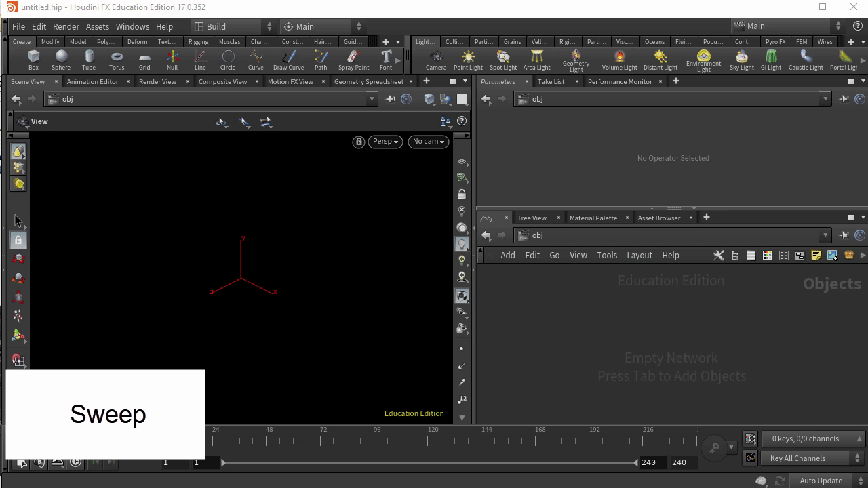This screenshot has height=488, width=868.
Task: Toggle the viewport camera lock icon
Action: point(358,142)
